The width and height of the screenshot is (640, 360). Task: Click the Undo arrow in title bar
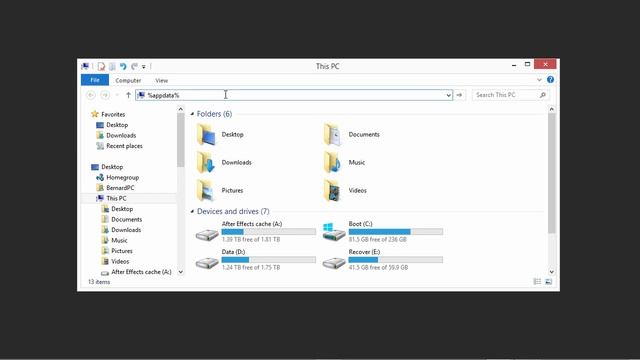(x=123, y=66)
